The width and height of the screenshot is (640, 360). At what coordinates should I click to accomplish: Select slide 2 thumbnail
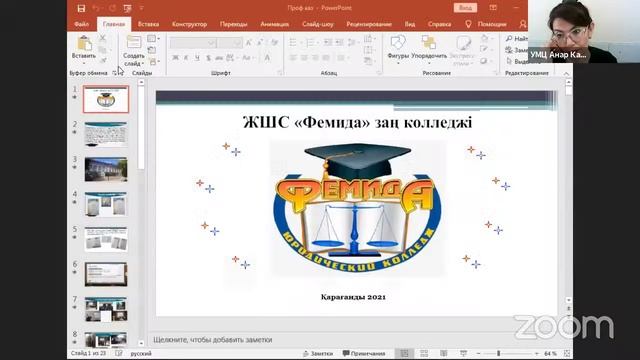pyautogui.click(x=106, y=134)
